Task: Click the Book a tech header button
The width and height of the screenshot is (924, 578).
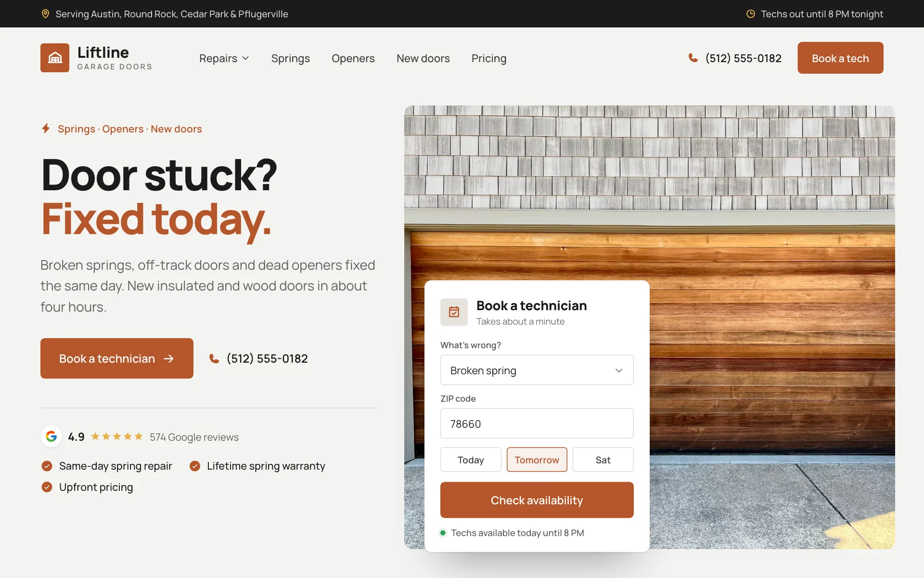Action: [840, 58]
